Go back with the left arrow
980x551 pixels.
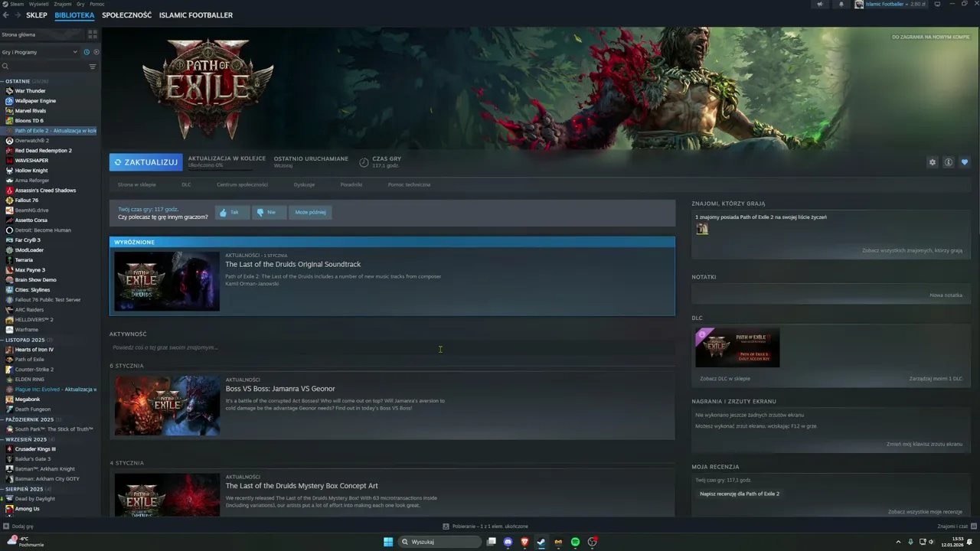point(6,15)
